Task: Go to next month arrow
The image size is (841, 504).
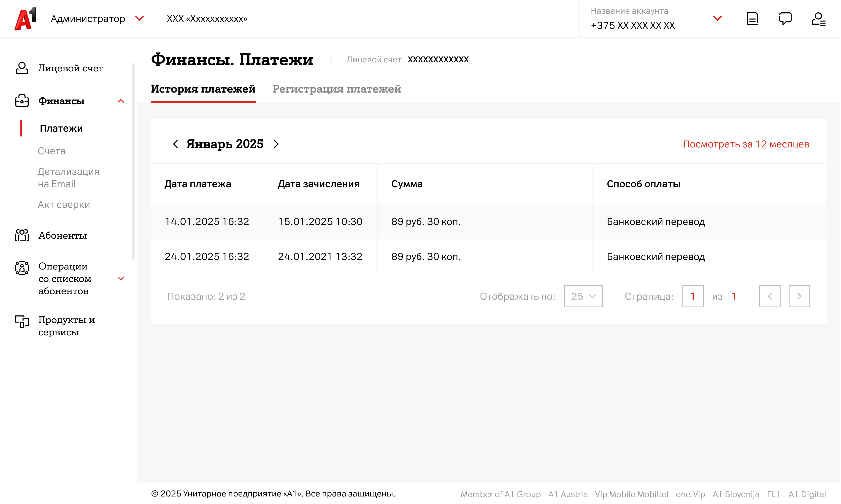Action: tap(276, 144)
